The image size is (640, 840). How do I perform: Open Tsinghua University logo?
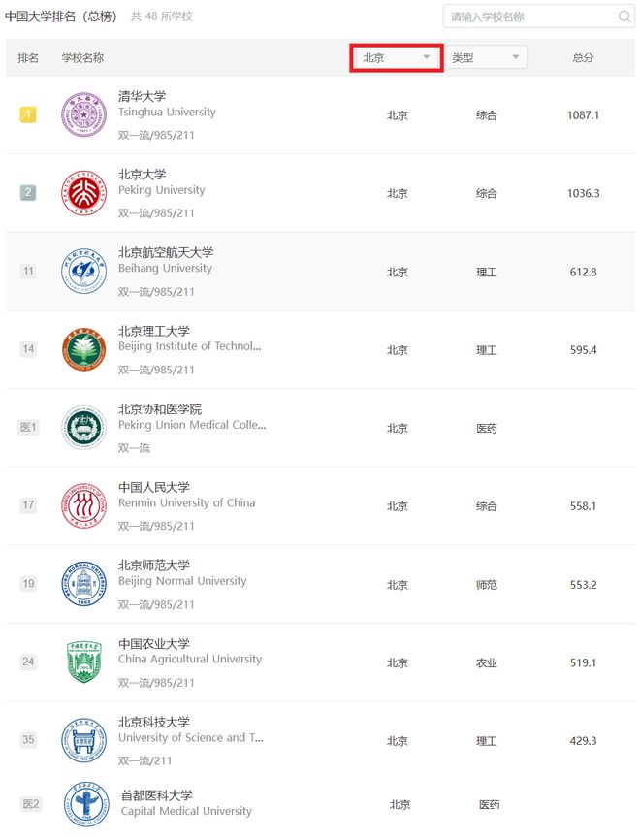[83, 114]
